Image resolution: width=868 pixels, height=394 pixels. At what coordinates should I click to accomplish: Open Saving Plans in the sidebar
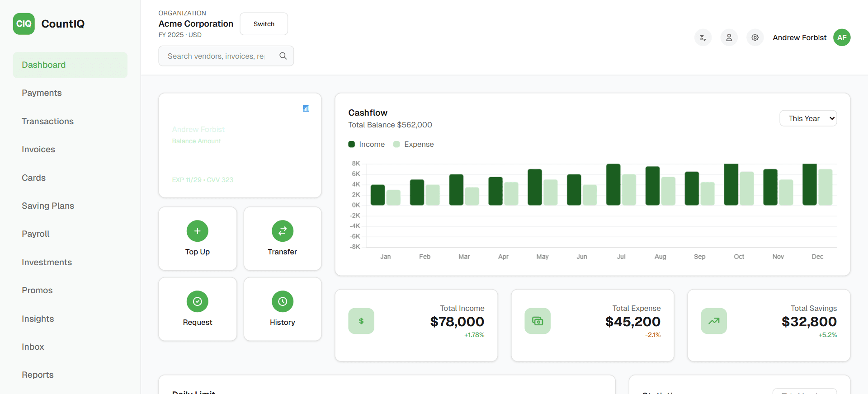70,206
